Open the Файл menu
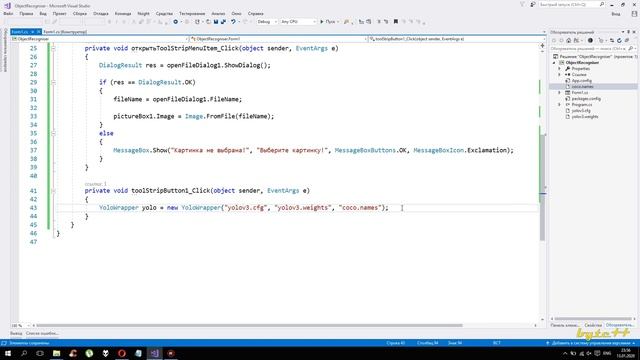The width and height of the screenshot is (640, 360). 8,13
